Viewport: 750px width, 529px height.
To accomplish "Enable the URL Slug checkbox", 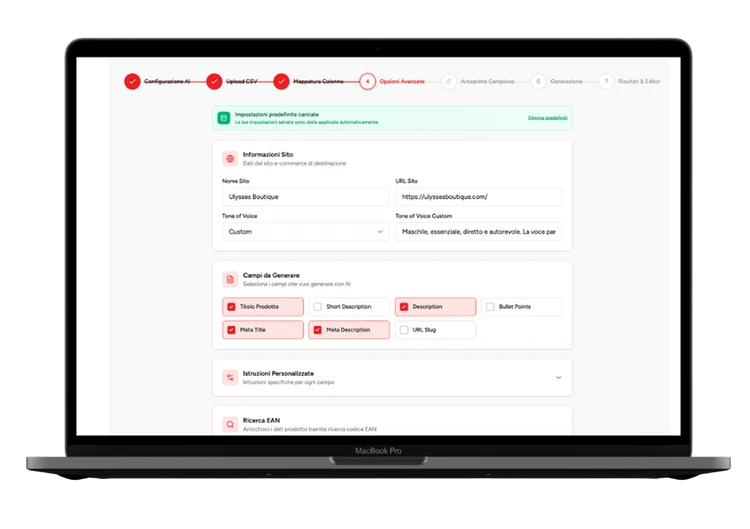I will click(x=404, y=330).
